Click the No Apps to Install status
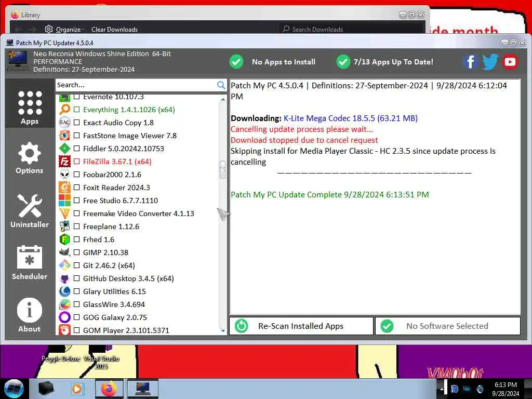532x399 pixels. coord(272,62)
